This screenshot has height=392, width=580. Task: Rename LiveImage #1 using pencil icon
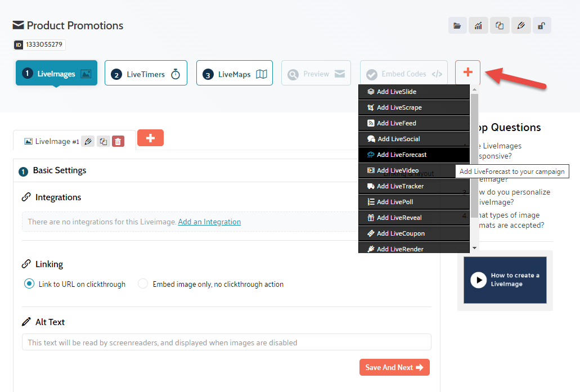tap(88, 142)
